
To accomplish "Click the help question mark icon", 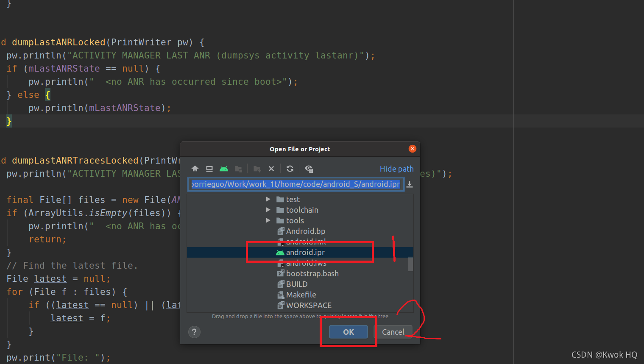I will click(194, 332).
